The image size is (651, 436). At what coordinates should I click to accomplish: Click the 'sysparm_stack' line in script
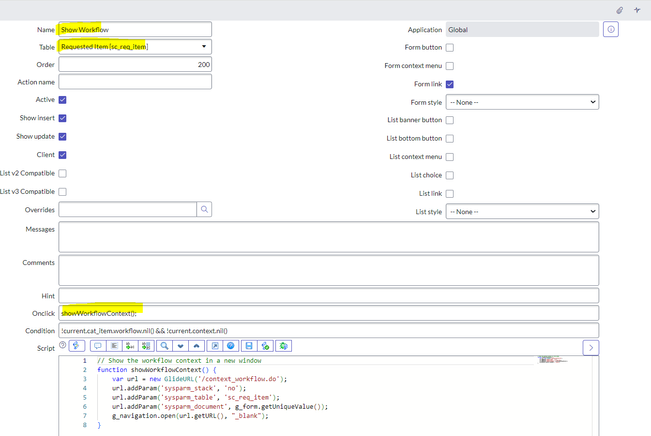179,388
